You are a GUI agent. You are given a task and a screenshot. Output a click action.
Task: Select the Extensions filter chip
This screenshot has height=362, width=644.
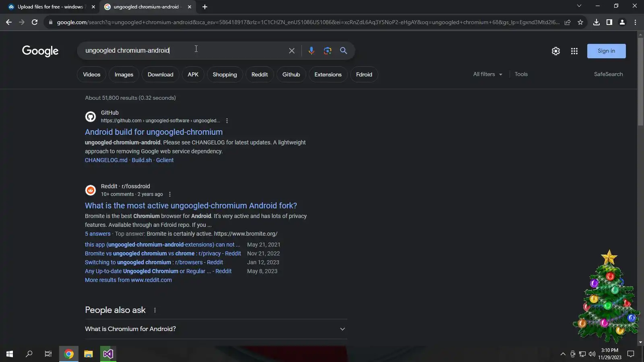click(x=328, y=74)
